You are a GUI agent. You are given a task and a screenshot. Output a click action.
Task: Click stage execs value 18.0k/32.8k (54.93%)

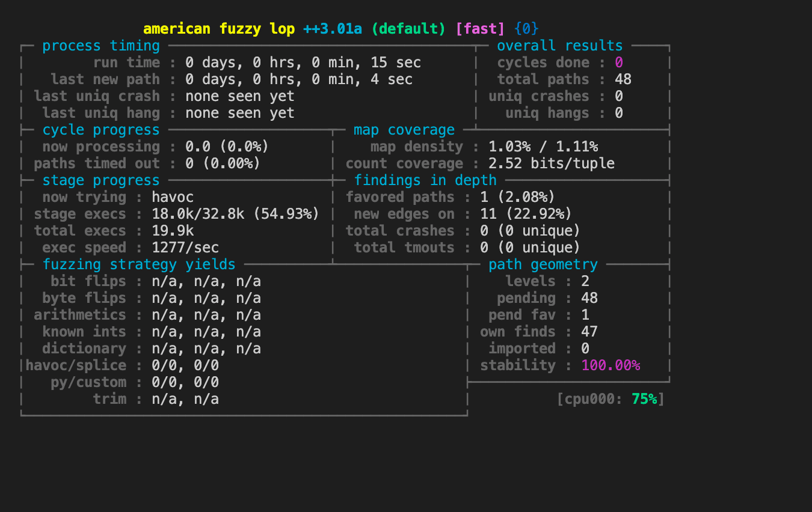(x=236, y=214)
